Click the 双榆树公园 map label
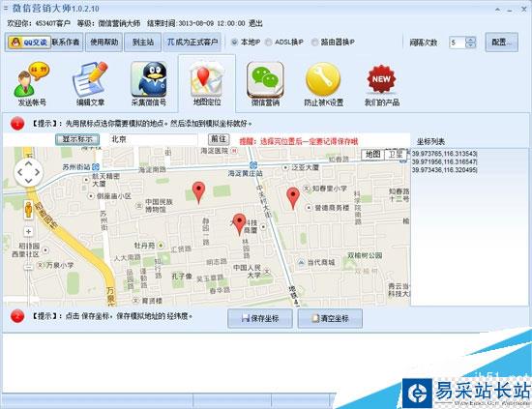Viewport: 532px width, 409px height. point(365,255)
